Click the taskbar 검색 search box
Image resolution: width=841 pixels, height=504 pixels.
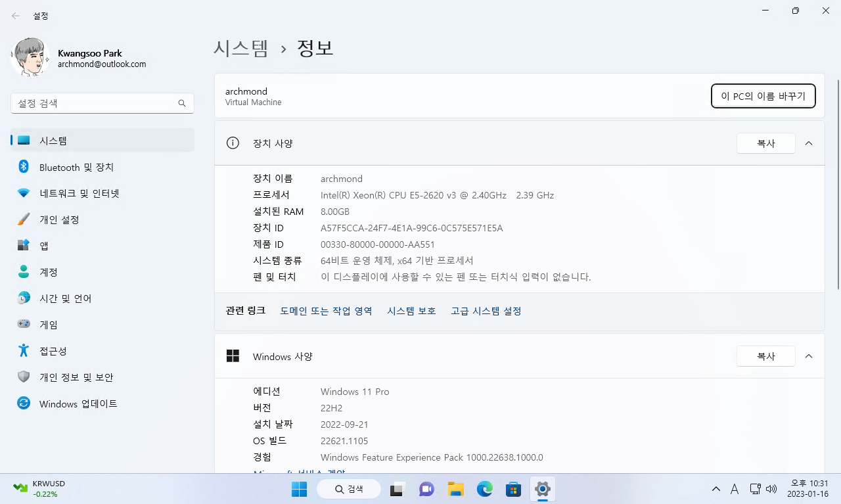point(349,489)
